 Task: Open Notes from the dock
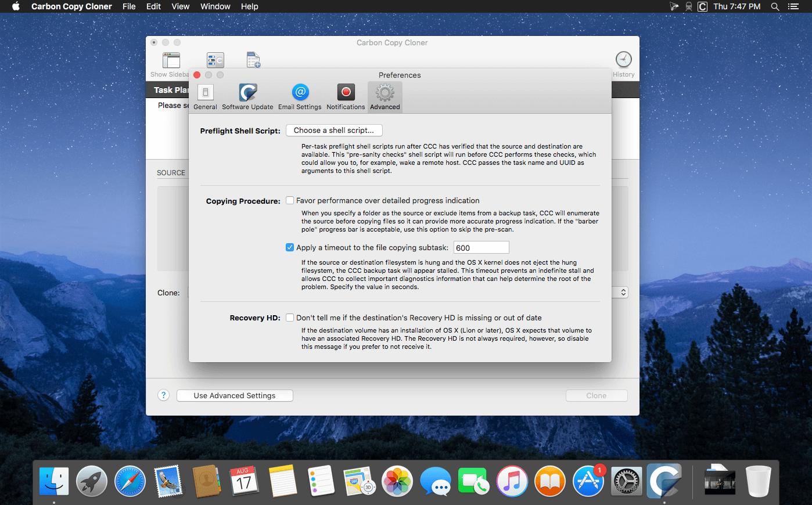tap(283, 481)
